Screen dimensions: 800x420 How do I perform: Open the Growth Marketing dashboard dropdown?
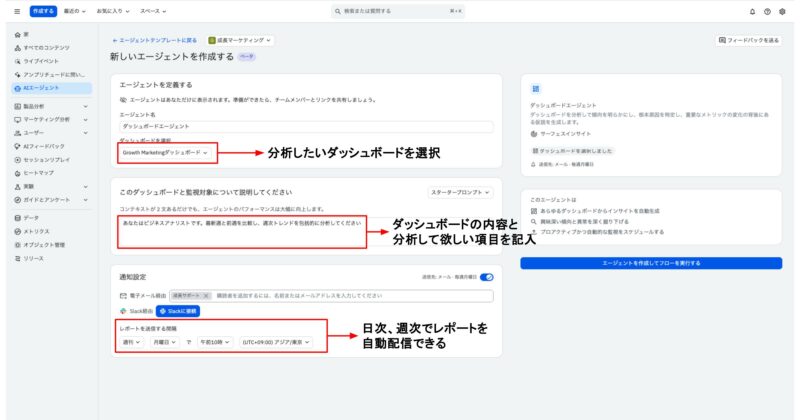coord(165,152)
